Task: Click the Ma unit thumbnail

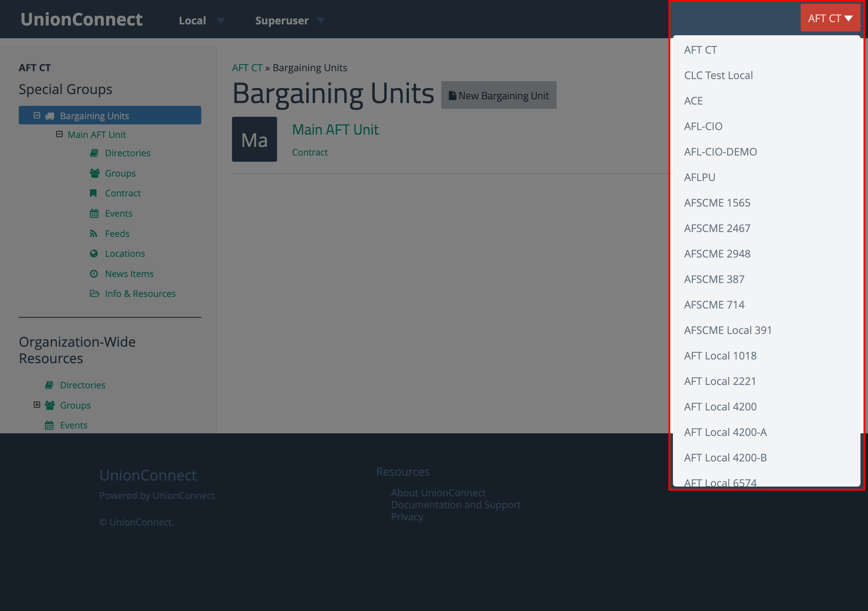Action: click(x=254, y=139)
